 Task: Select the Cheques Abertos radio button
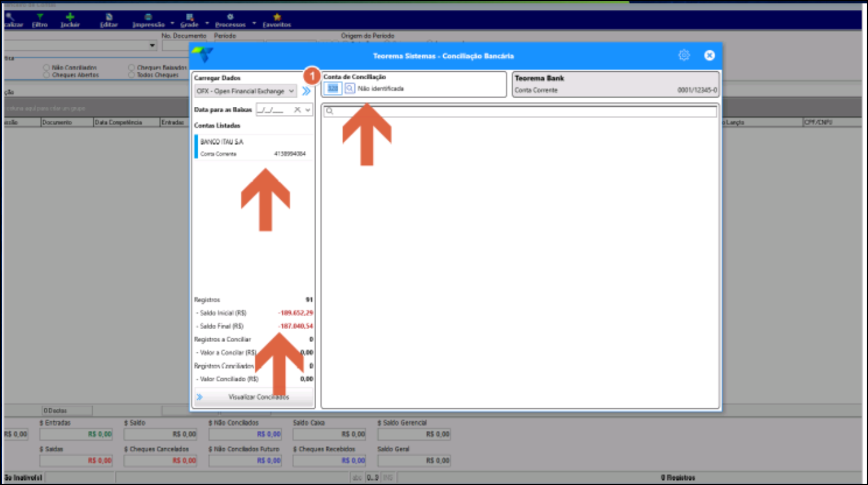(x=47, y=75)
